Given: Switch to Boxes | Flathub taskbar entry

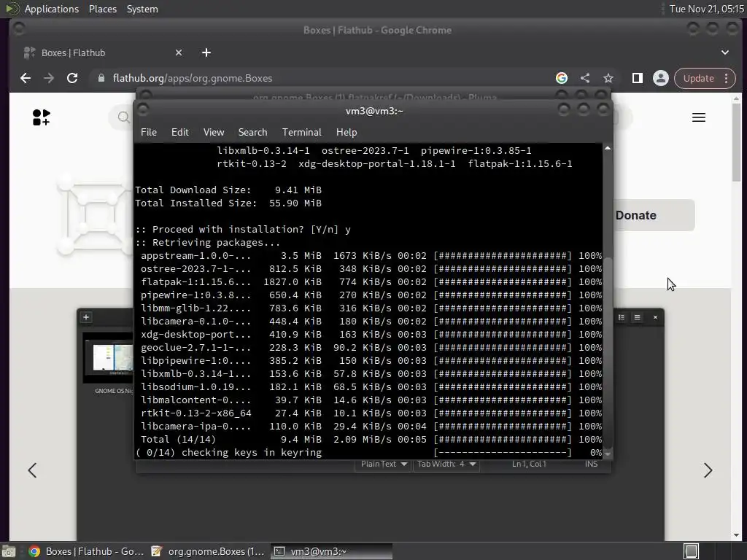Looking at the screenshot, I should tap(86, 551).
